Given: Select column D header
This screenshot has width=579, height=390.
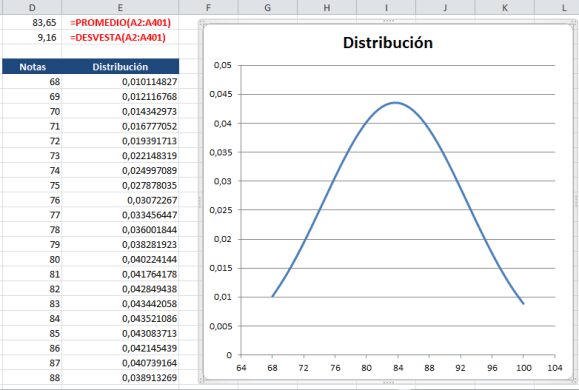Looking at the screenshot, I should (x=32, y=7).
